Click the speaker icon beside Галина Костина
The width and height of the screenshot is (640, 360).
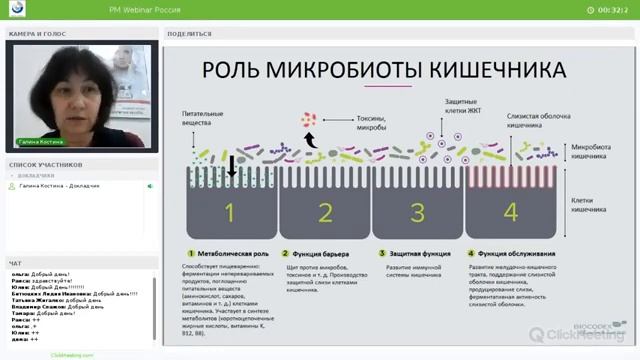[x=150, y=186]
